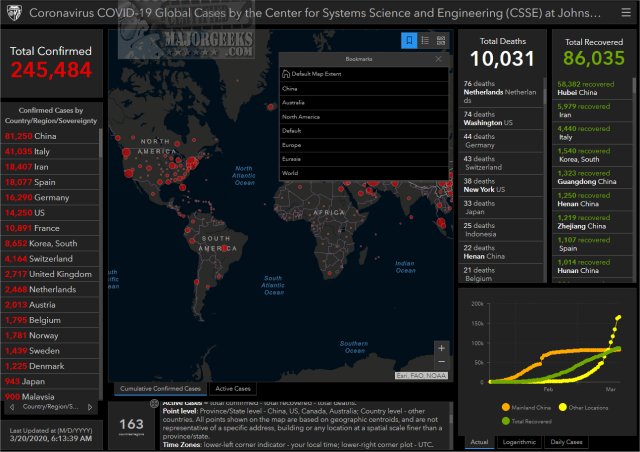This screenshot has width=640, height=452.
Task: Switch to Cumulative Confirmed Cases tab
Action: click(160, 389)
